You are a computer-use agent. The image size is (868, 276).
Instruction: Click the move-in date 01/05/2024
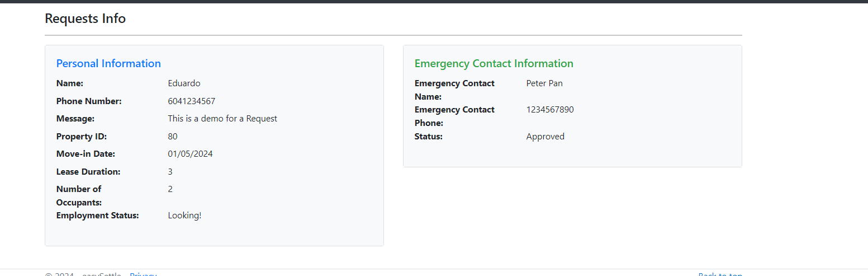click(190, 154)
